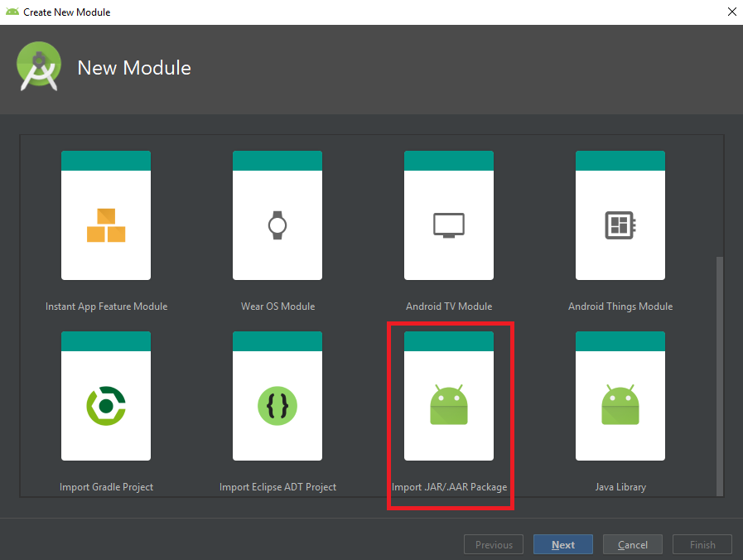Click the 'Android TV Module' label
The width and height of the screenshot is (743, 560).
(x=449, y=307)
